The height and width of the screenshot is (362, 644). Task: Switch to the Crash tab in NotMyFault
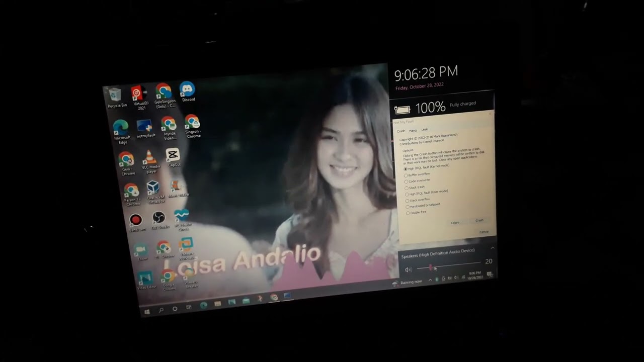(x=401, y=131)
